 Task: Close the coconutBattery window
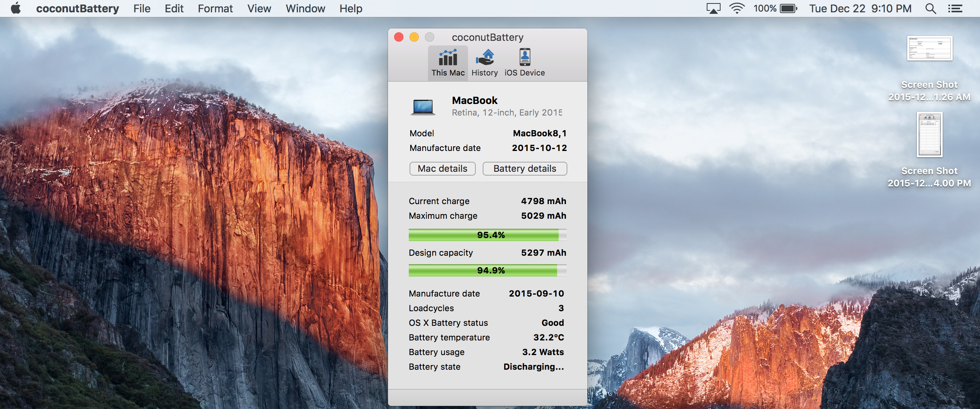click(399, 37)
